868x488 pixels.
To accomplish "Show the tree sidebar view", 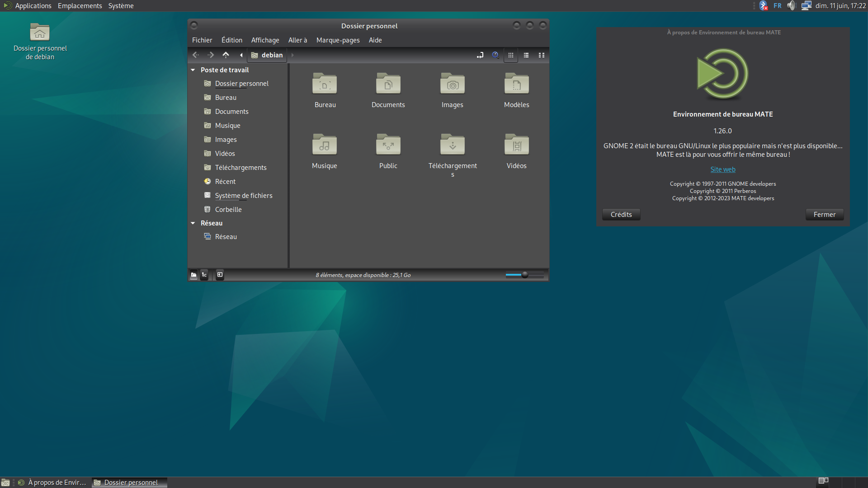I will click(204, 275).
